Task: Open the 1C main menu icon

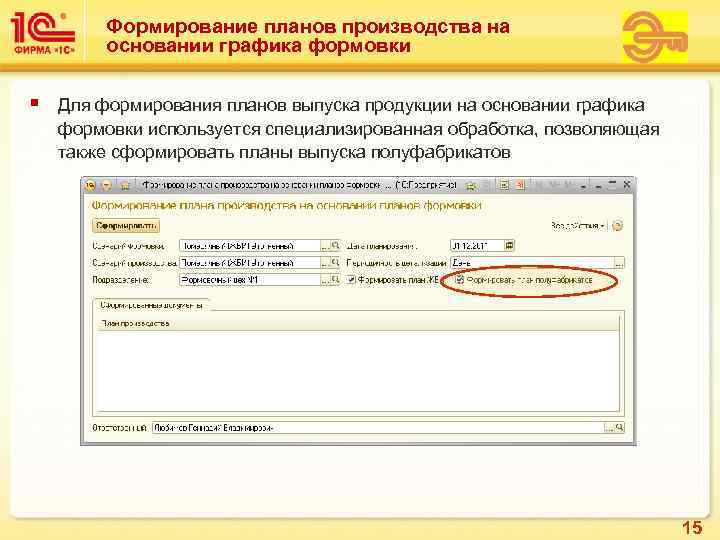Action: point(90,185)
